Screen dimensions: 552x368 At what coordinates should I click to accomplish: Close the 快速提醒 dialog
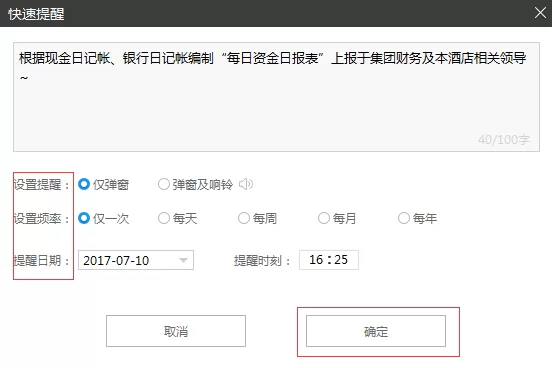pyautogui.click(x=540, y=13)
